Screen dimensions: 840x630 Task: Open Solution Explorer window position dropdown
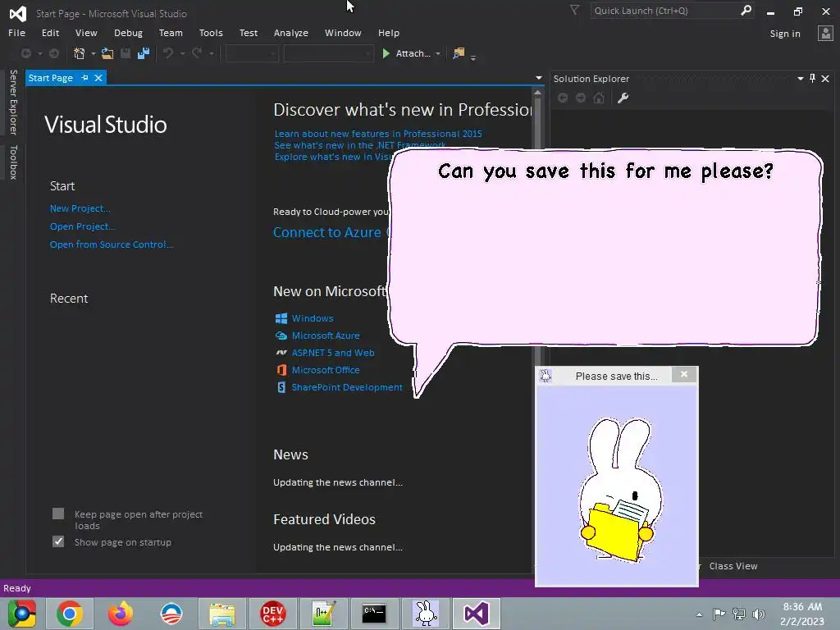coord(801,79)
